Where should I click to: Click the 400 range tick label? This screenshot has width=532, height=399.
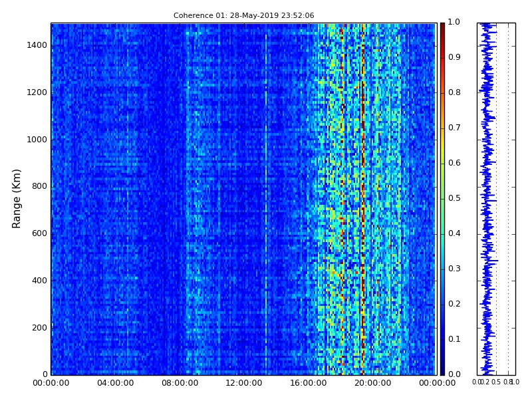[x=39, y=281]
